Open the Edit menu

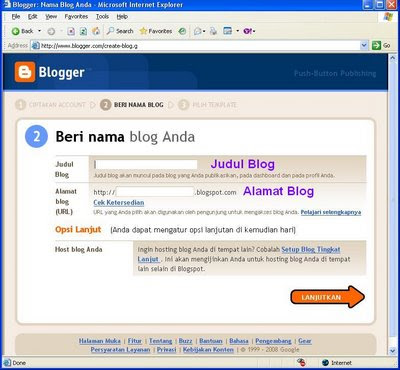(x=33, y=16)
